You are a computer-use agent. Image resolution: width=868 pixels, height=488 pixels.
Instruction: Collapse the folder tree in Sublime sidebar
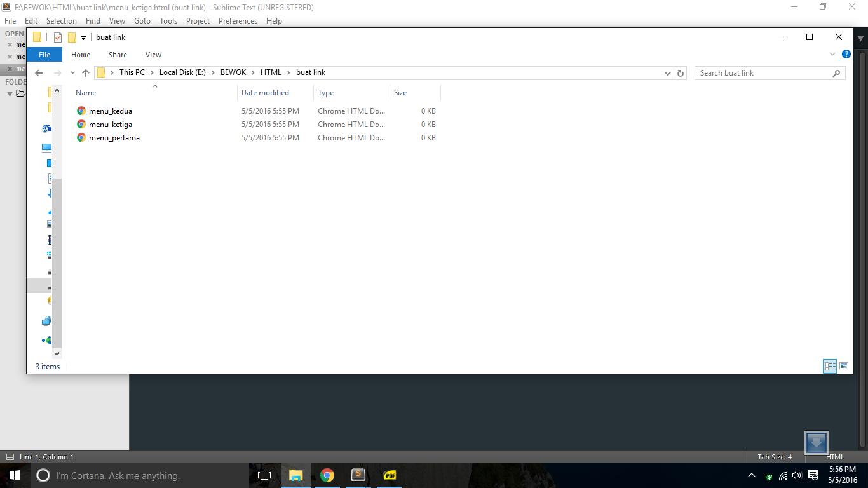(10, 93)
